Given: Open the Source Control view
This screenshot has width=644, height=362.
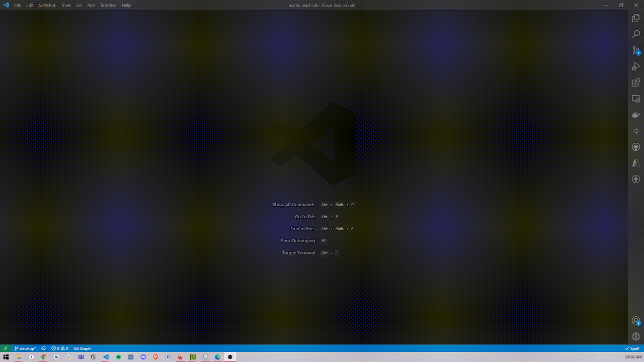Looking at the screenshot, I should click(636, 50).
